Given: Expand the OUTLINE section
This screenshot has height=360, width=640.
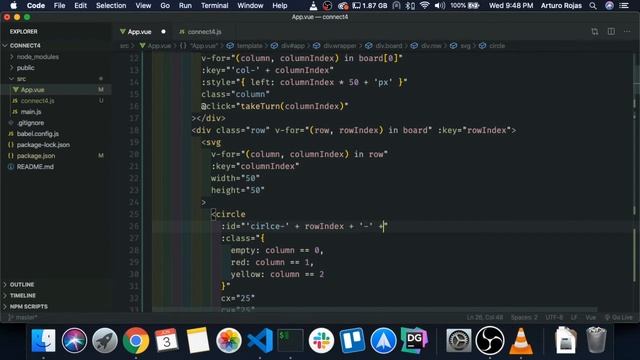Looking at the screenshot, I should click(22, 284).
